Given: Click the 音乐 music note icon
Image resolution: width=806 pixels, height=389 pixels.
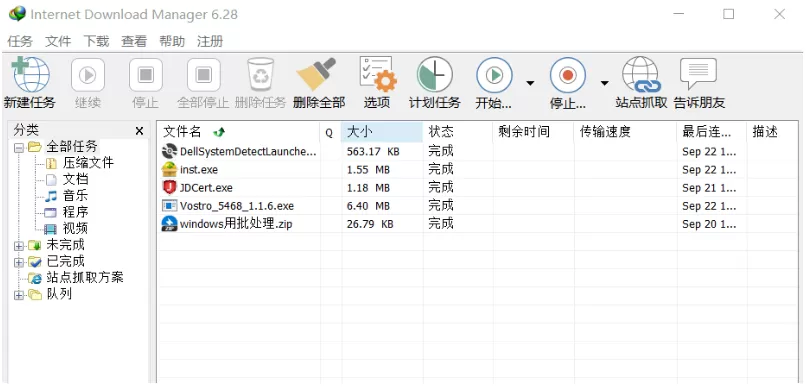Looking at the screenshot, I should [x=51, y=196].
